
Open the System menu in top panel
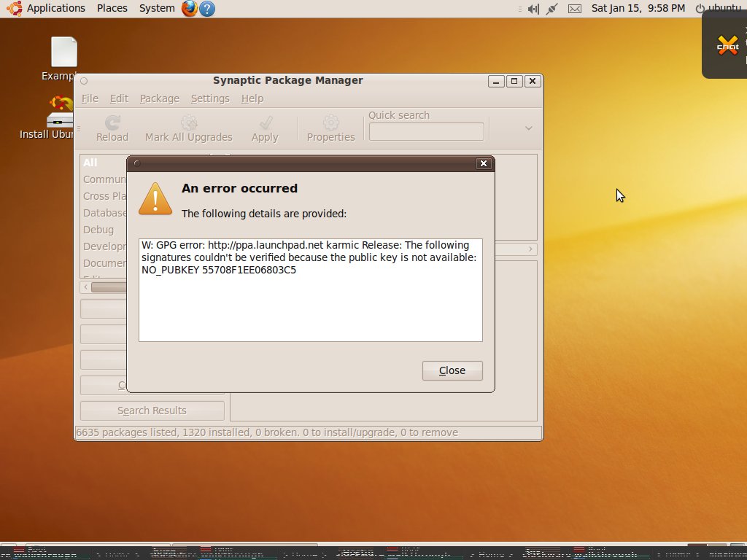(x=157, y=8)
